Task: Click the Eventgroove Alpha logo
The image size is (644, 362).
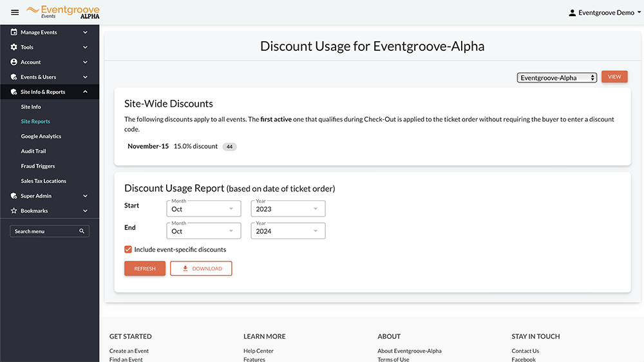Action: (63, 12)
